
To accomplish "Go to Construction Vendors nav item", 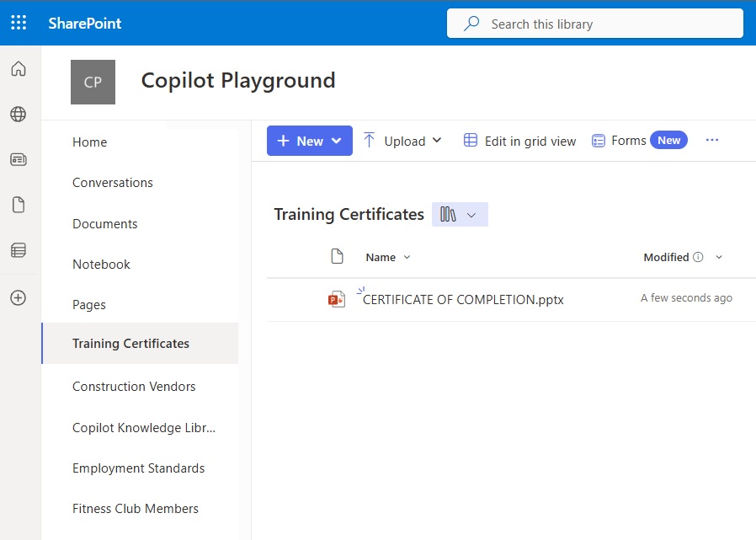I will click(x=134, y=386).
